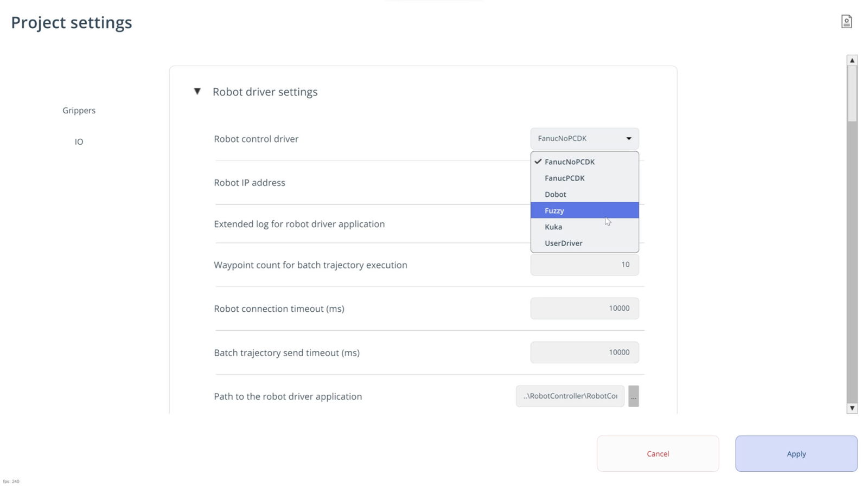Click the document icon in top-right corner
Screen dimensions: 868x488
846,22
